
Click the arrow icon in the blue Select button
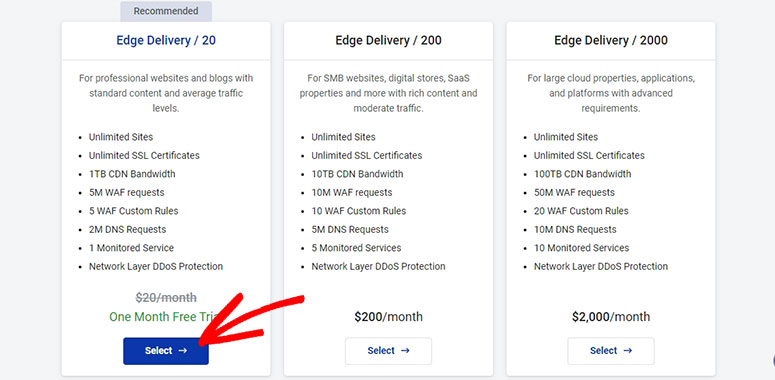tap(183, 350)
